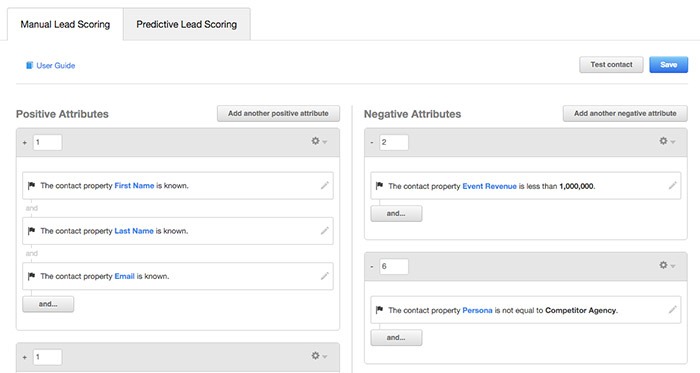Click flag icon on First Name rule
This screenshot has width=700, height=373.
[31, 186]
